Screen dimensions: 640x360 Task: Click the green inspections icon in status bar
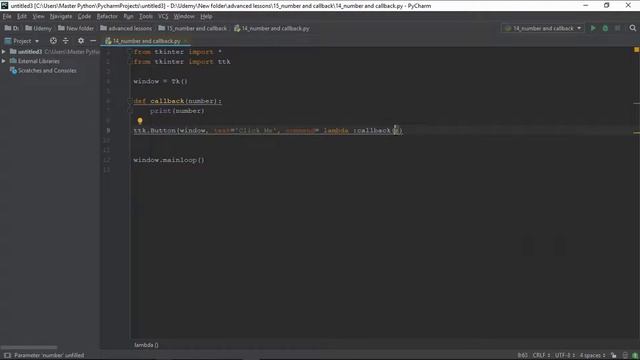pyautogui.click(x=635, y=355)
